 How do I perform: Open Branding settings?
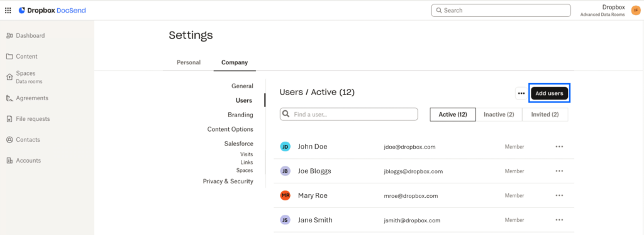click(240, 115)
